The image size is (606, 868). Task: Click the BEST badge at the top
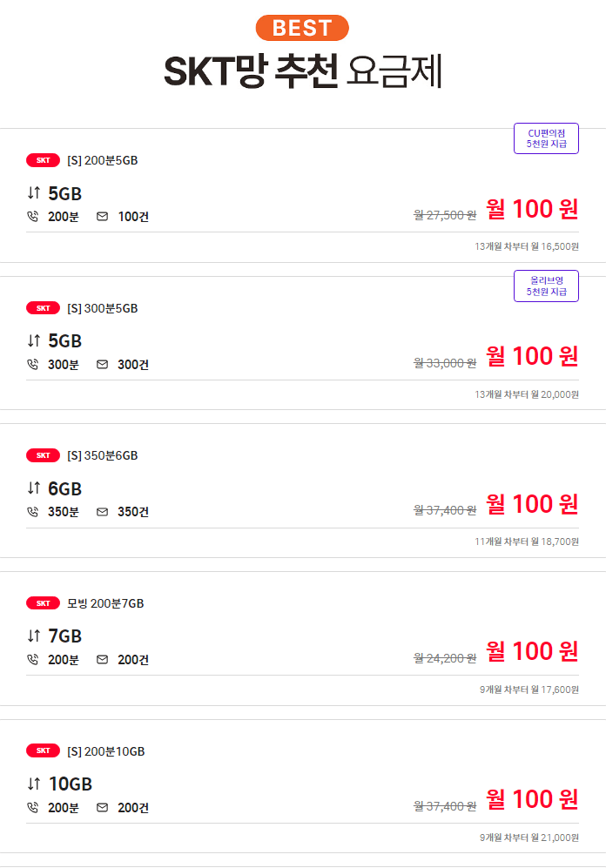(302, 27)
